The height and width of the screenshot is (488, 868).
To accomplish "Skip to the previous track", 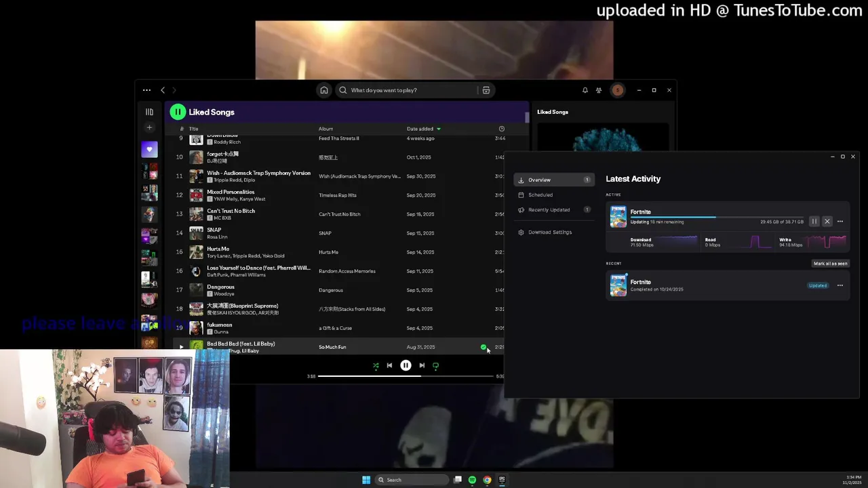I will 389,365.
